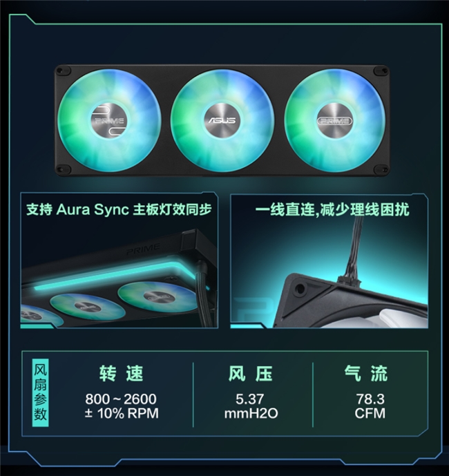This screenshot has width=449, height=476.
Task: Click the 78.3 CFM airflow value
Action: (x=370, y=406)
